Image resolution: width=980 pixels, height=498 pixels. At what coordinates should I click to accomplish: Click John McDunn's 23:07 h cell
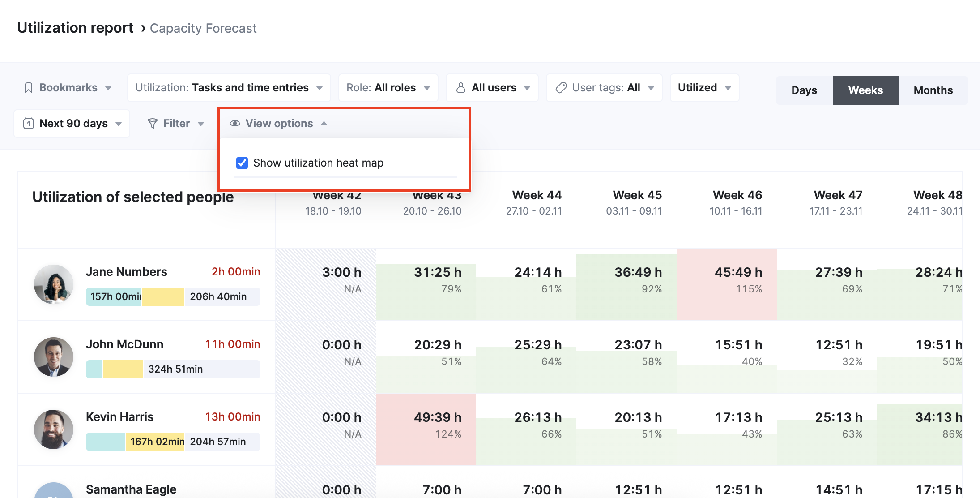626,357
